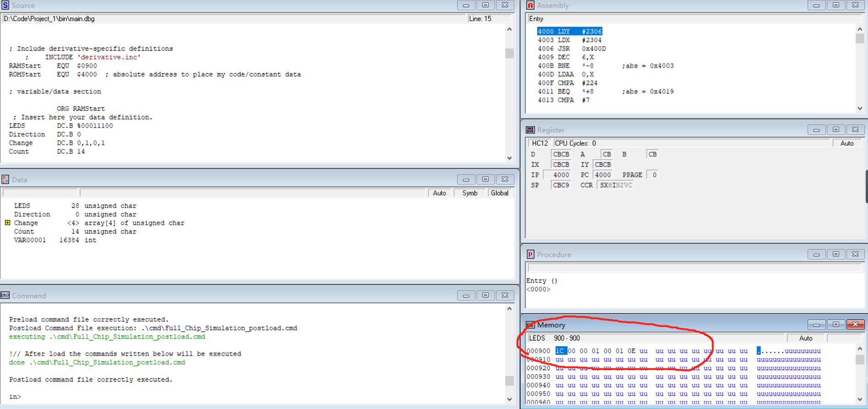Click the Data window title icon

pos(5,179)
